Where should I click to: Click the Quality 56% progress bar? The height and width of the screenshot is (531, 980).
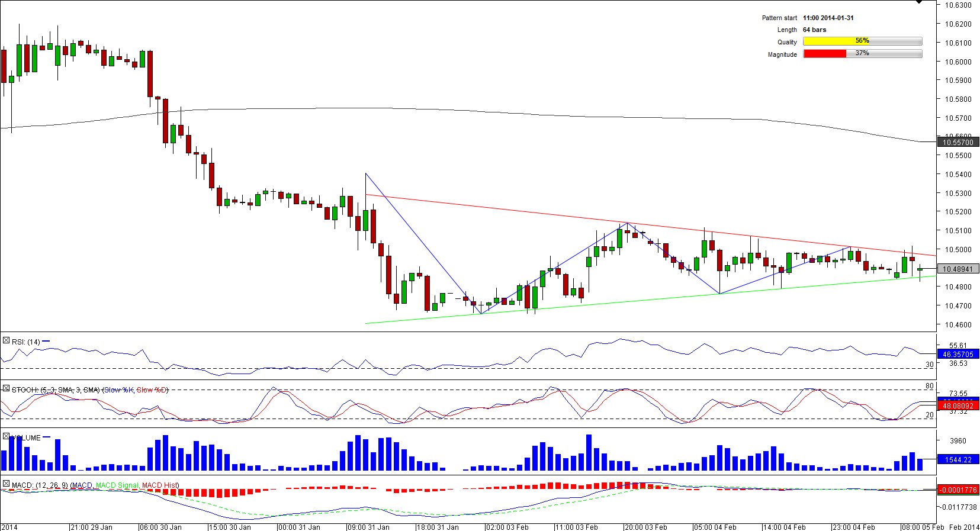coord(862,41)
